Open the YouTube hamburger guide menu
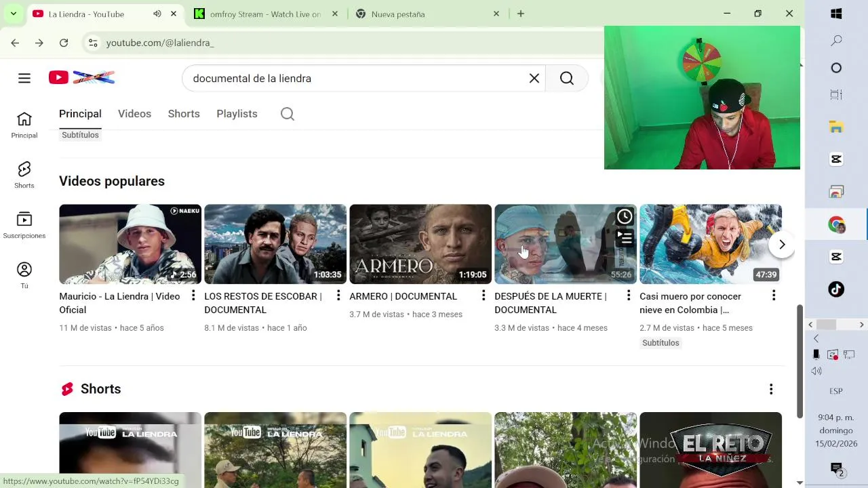This screenshot has width=868, height=488. coord(24,79)
